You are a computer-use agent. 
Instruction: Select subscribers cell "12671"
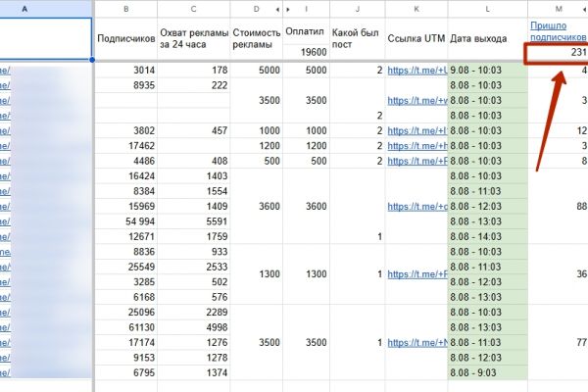(x=126, y=237)
